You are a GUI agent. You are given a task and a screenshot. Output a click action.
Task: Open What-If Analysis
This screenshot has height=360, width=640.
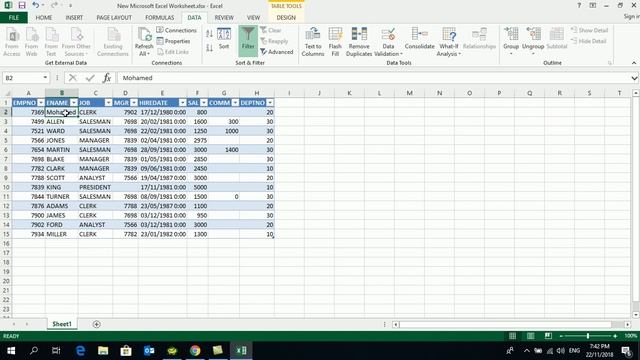(449, 42)
